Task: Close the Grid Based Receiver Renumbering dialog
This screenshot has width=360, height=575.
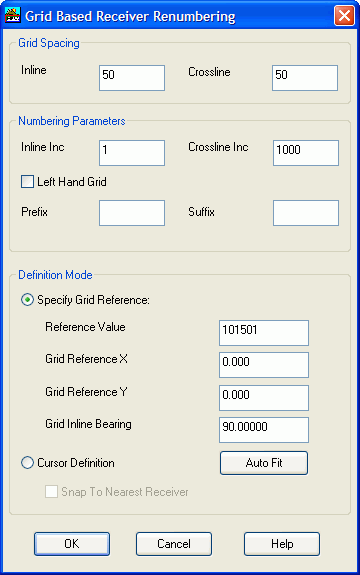Action: (x=344, y=16)
